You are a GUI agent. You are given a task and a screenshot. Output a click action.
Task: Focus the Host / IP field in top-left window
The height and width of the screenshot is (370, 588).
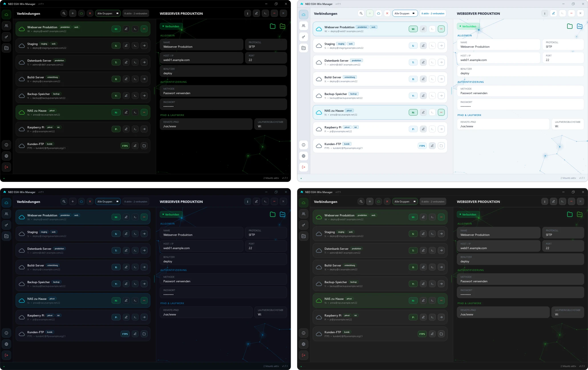pyautogui.click(x=201, y=58)
